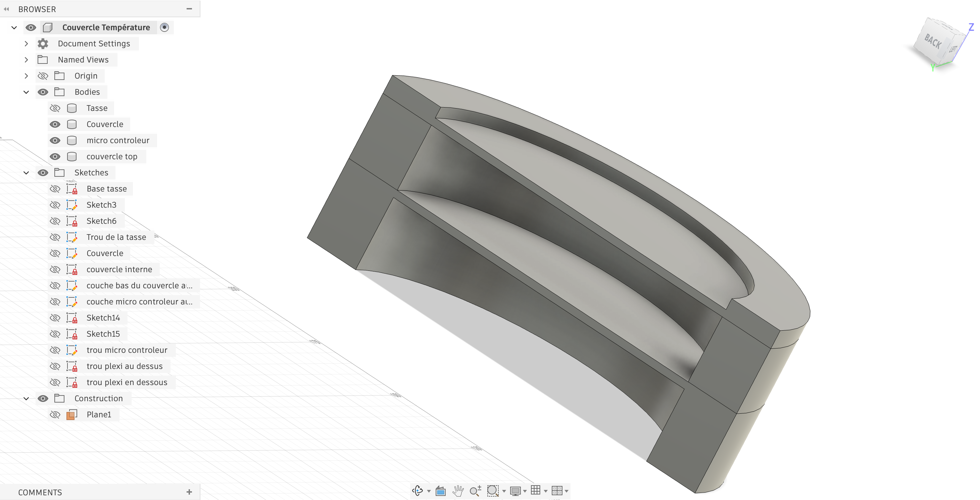Hide the micro controleur body

(x=55, y=140)
